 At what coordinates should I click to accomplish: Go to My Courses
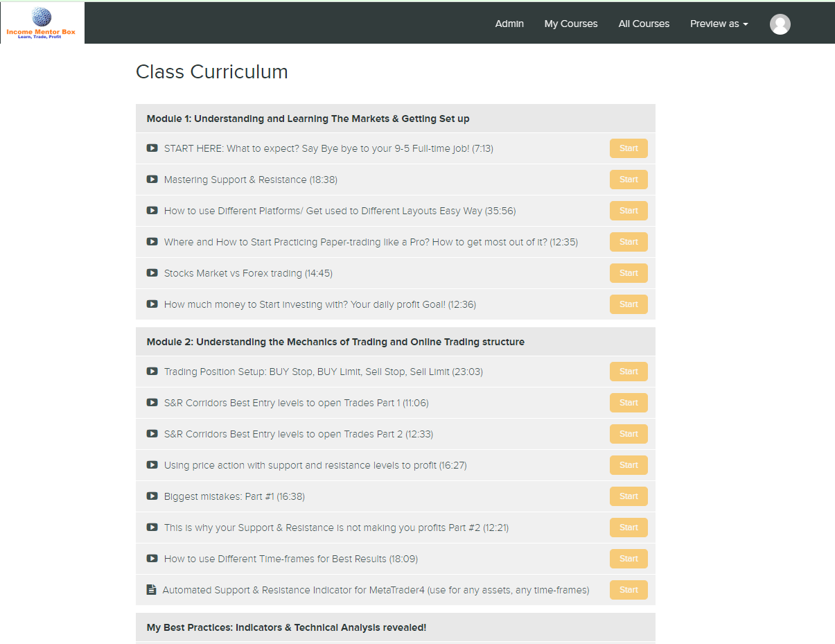[571, 24]
